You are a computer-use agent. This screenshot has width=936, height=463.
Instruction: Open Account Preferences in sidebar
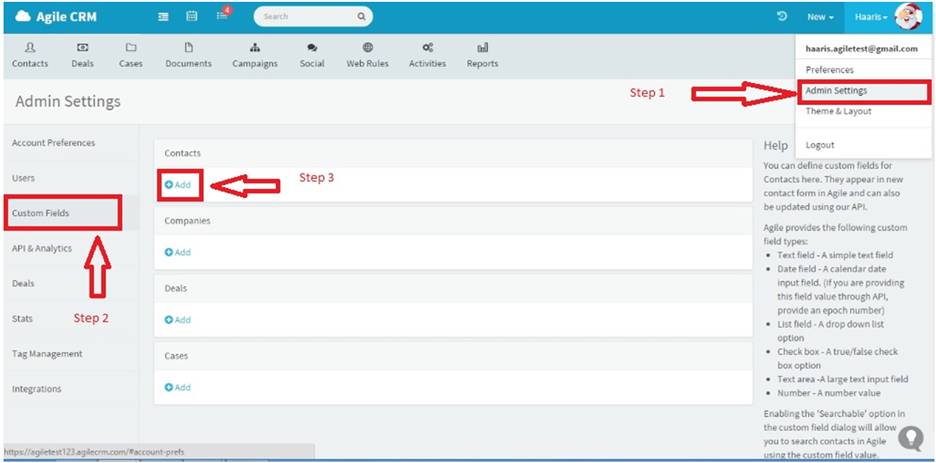53,143
